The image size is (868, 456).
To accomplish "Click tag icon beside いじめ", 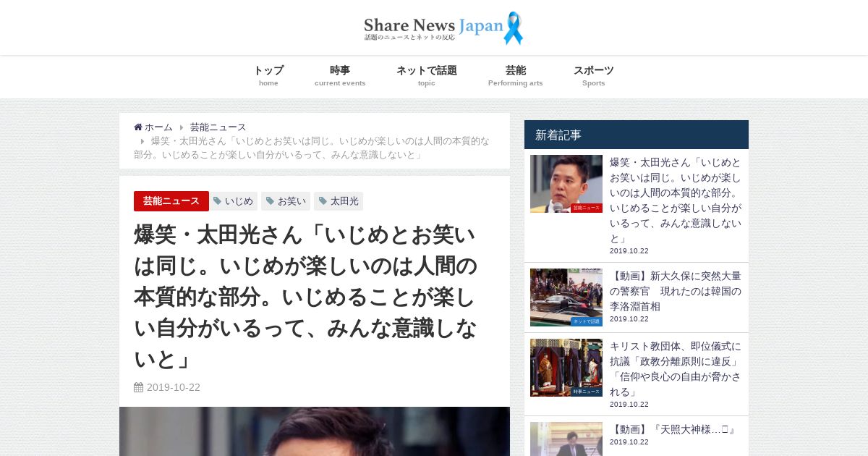I will click(218, 201).
